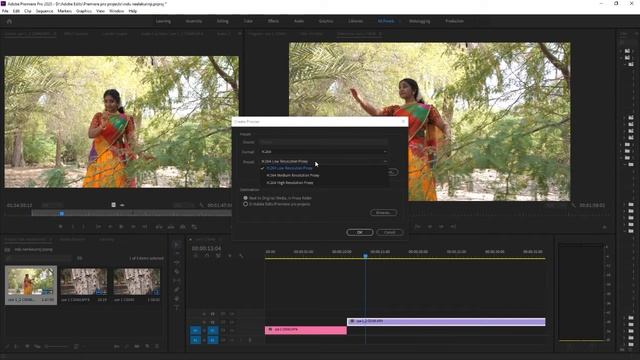Click the timeline wrench settings icon
This screenshot has height=360, width=640.
click(241, 256)
